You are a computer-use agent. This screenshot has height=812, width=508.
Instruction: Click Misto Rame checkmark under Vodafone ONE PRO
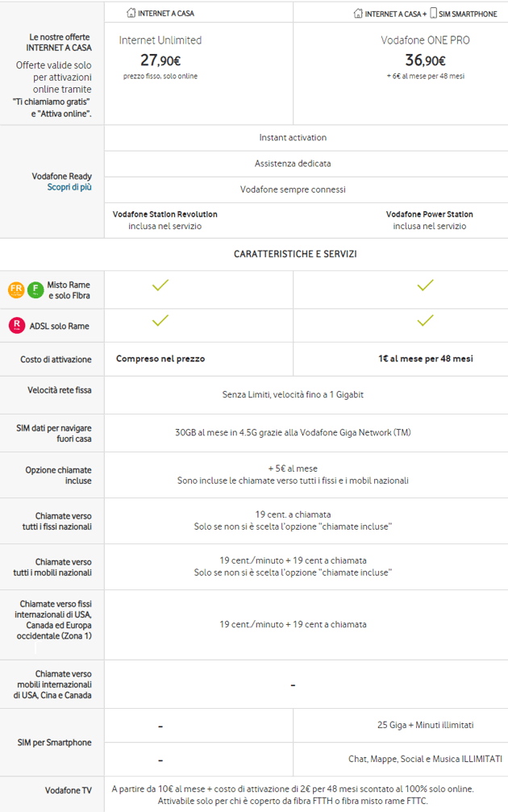[425, 285]
